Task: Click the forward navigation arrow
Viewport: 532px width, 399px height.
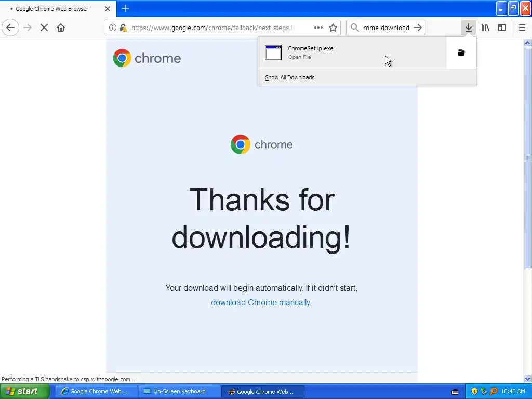Action: 28,28
